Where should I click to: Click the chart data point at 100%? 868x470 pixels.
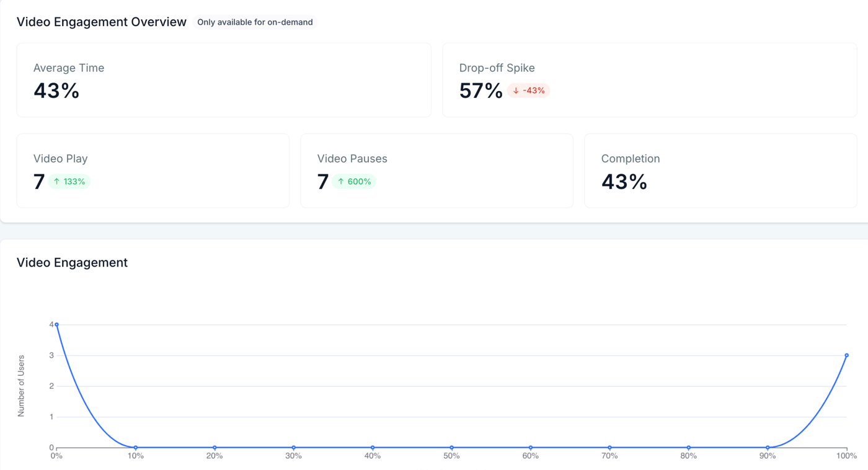click(846, 355)
